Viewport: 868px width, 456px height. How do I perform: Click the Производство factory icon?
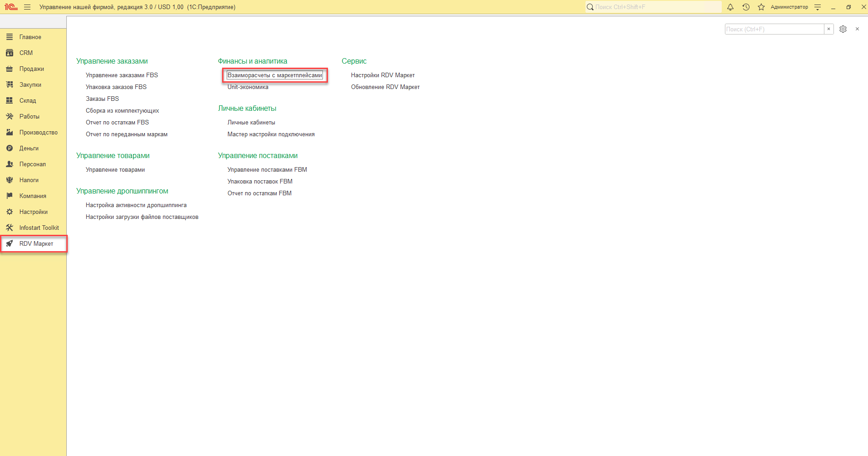(10, 132)
